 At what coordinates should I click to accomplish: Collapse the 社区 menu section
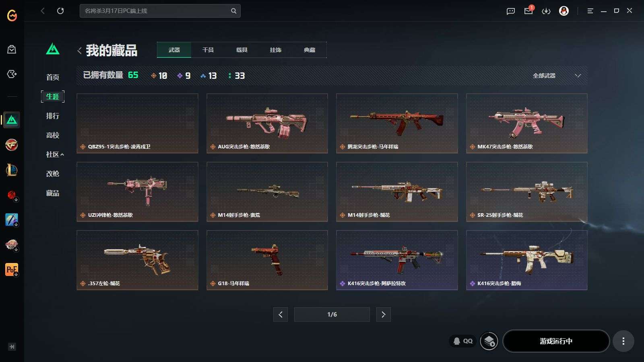click(55, 154)
